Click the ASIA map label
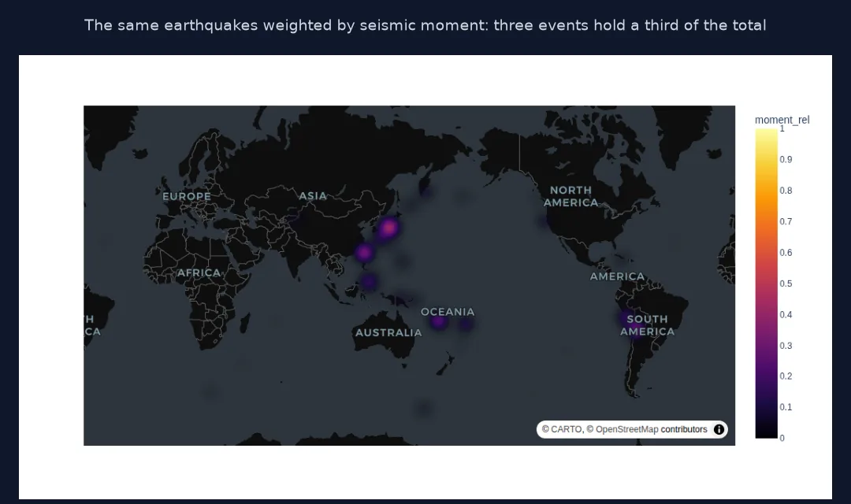Viewport: 851px width, 504px height. [x=313, y=196]
